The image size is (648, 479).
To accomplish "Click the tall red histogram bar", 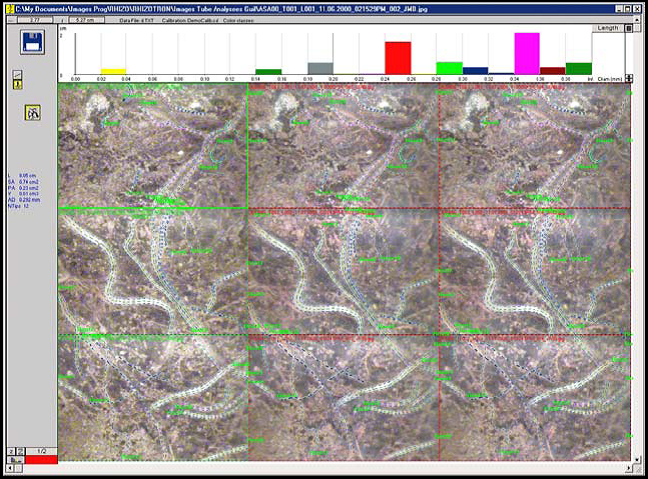I will tap(398, 57).
